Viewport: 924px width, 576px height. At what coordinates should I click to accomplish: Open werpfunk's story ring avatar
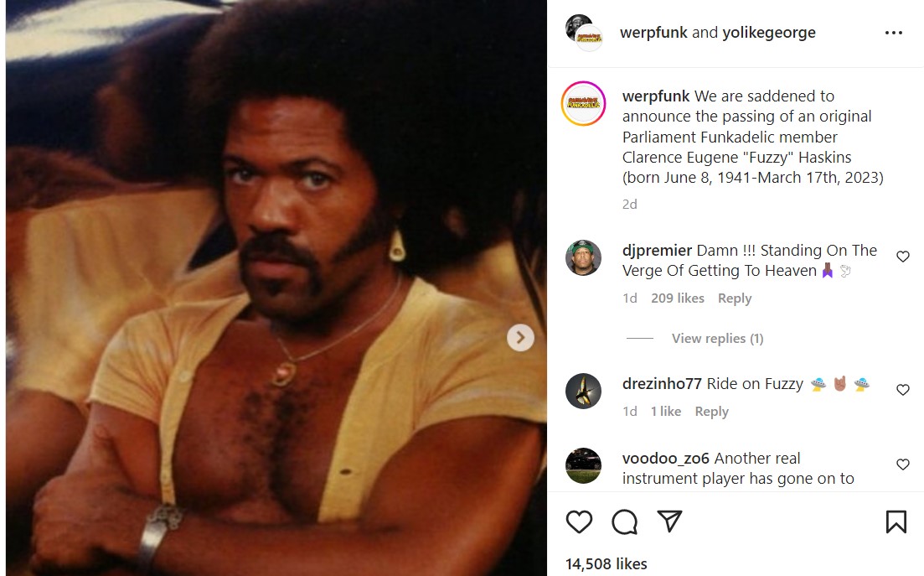(x=583, y=103)
